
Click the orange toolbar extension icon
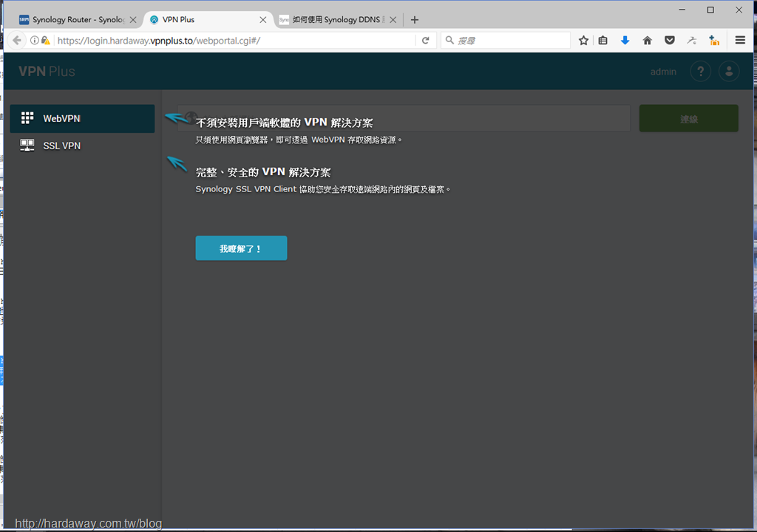[x=714, y=41]
